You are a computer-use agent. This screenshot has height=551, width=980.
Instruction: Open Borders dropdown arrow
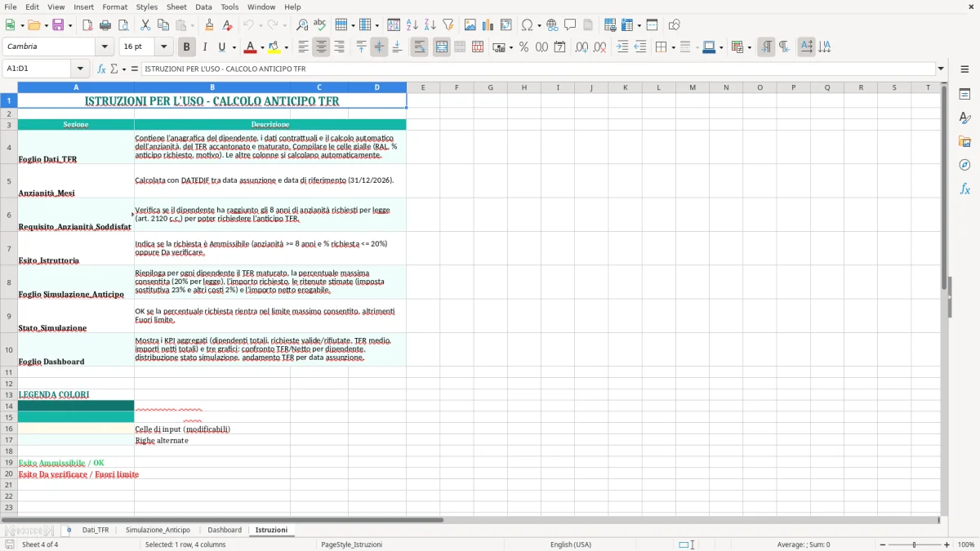point(675,47)
